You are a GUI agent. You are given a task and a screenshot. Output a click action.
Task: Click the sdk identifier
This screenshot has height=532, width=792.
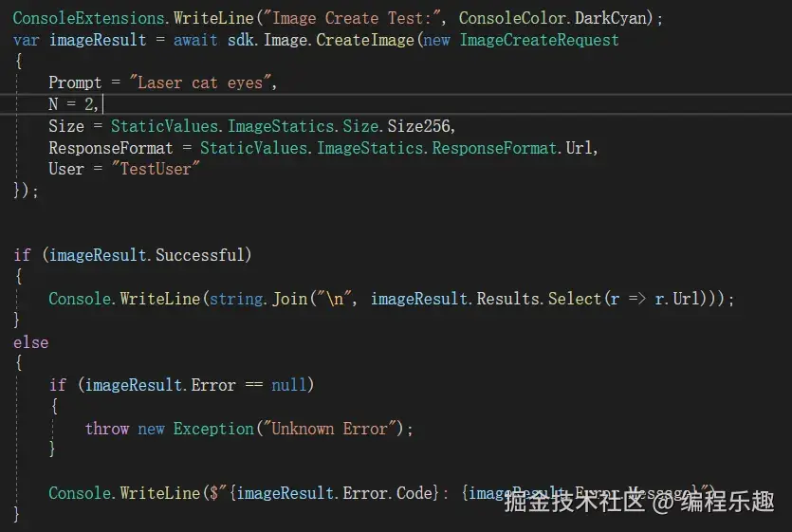pos(240,40)
